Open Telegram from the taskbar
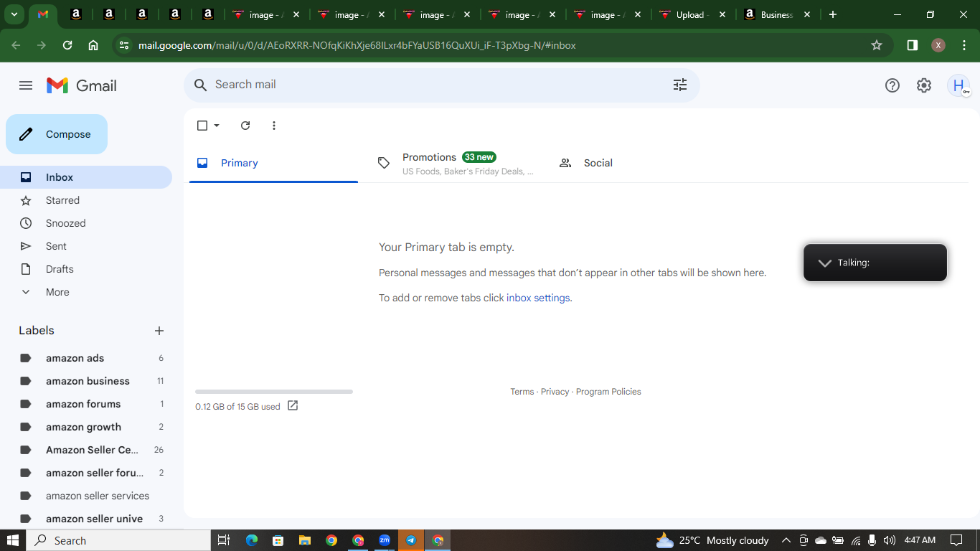The width and height of the screenshot is (980, 551). (x=411, y=540)
